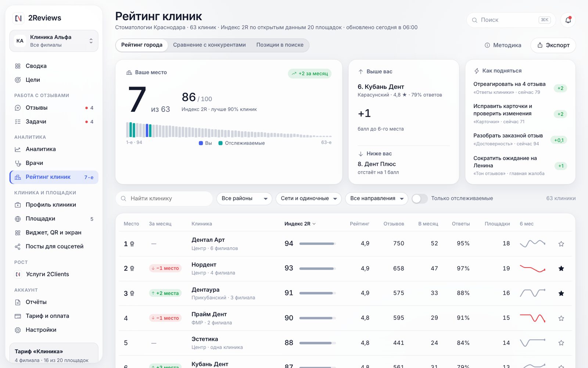The image size is (588, 368).
Task: Click the Тариф и оплата card icon
Action: [x=18, y=316]
